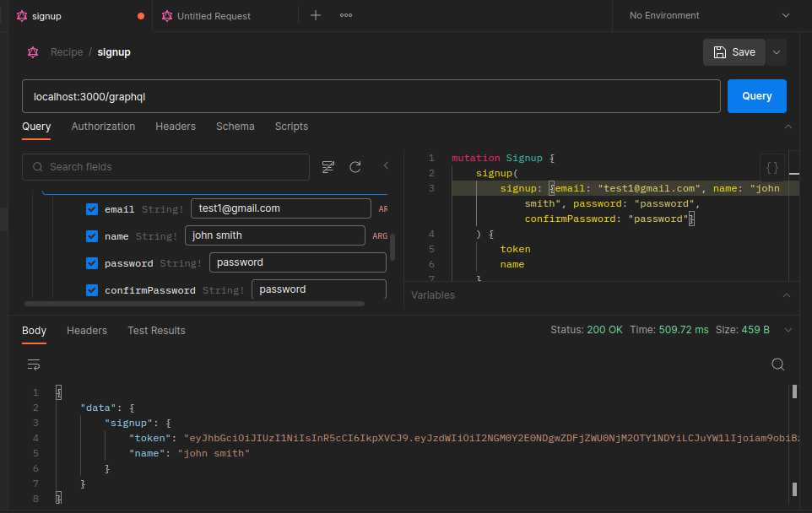Click the signup breadcrumb name
This screenshot has height=513, width=812.
pyautogui.click(x=114, y=52)
